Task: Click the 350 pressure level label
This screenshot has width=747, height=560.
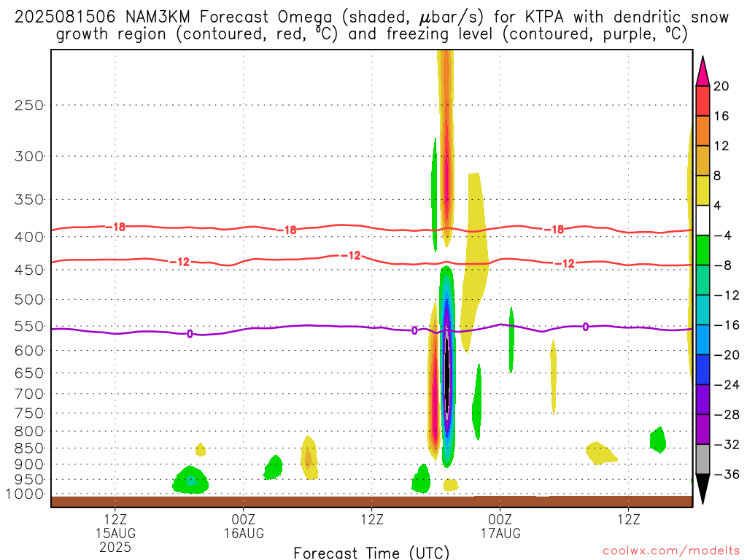Action: (x=29, y=200)
